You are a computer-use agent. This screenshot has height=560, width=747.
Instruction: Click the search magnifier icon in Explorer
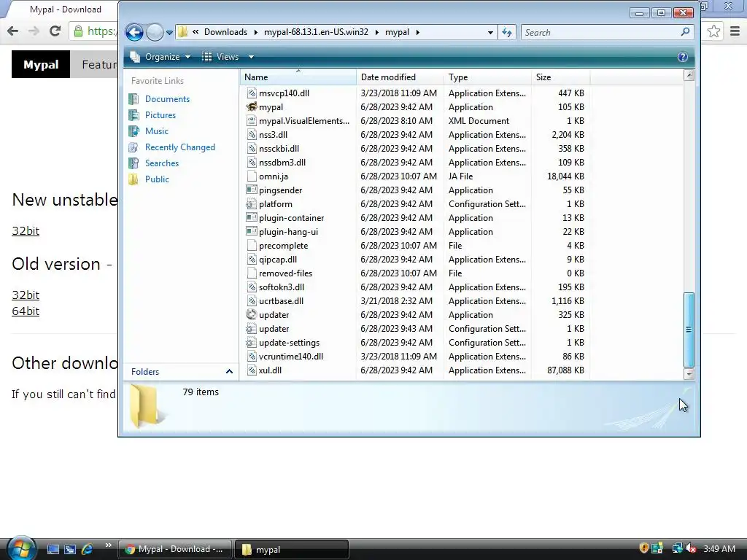click(685, 32)
